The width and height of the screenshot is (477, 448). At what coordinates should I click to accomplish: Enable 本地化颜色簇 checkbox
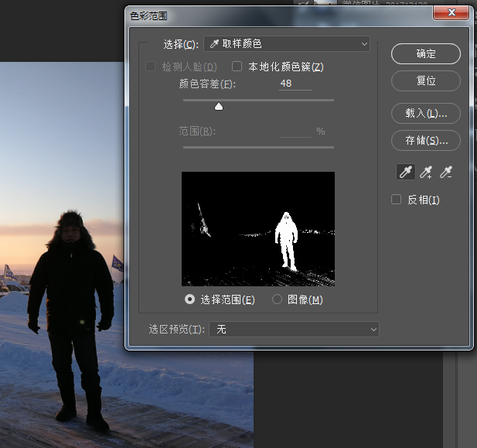(237, 67)
